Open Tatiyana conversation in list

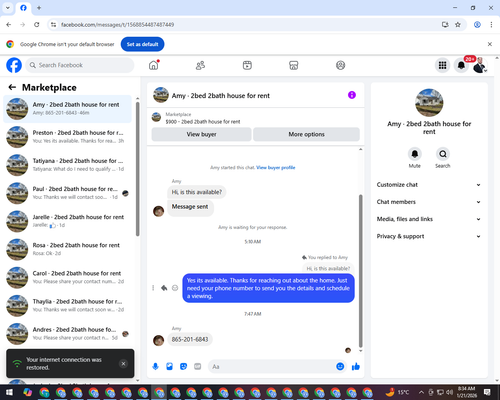click(x=67, y=165)
